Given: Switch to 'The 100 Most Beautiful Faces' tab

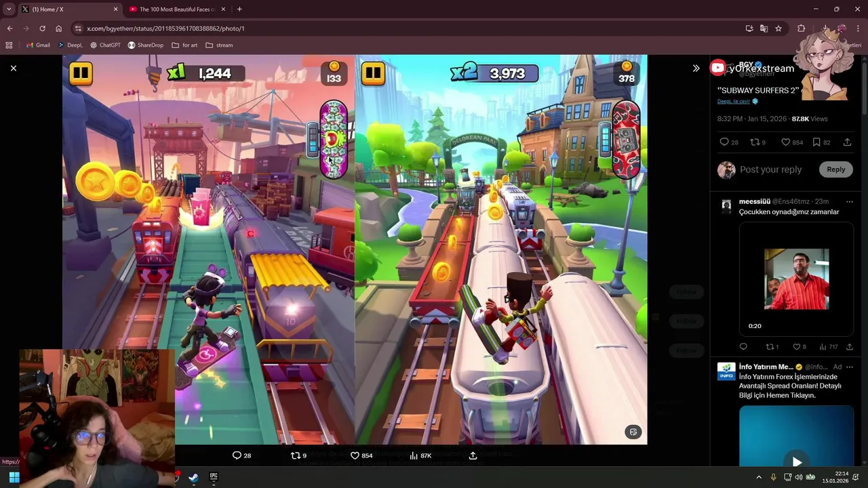Looking at the screenshot, I should click(x=176, y=9).
